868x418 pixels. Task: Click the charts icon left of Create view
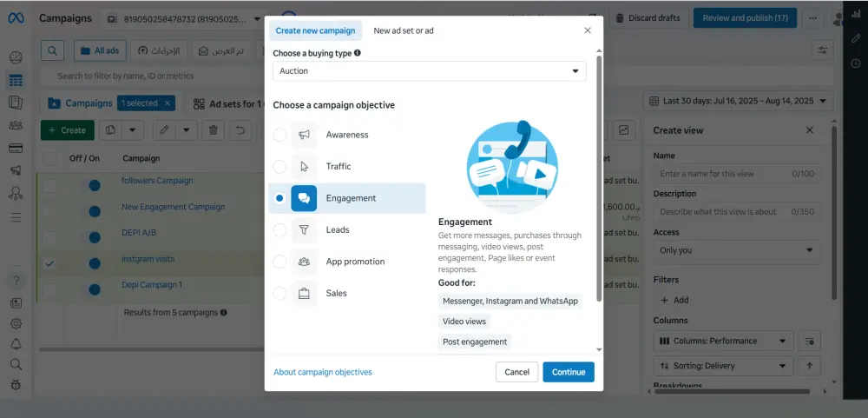coord(624,130)
